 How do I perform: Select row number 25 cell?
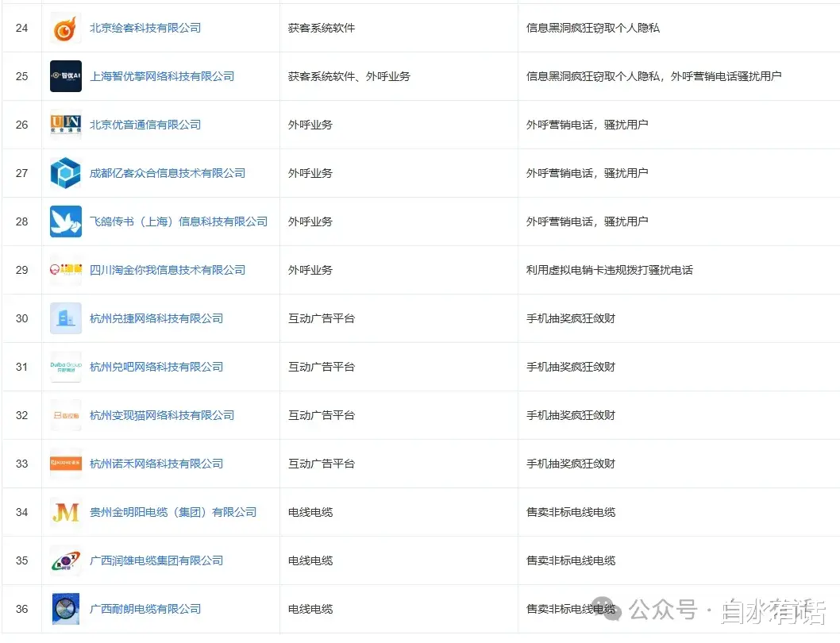click(22, 76)
